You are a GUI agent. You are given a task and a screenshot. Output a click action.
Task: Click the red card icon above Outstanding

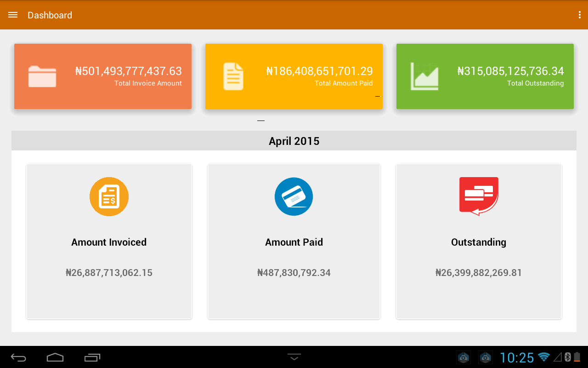point(479,196)
